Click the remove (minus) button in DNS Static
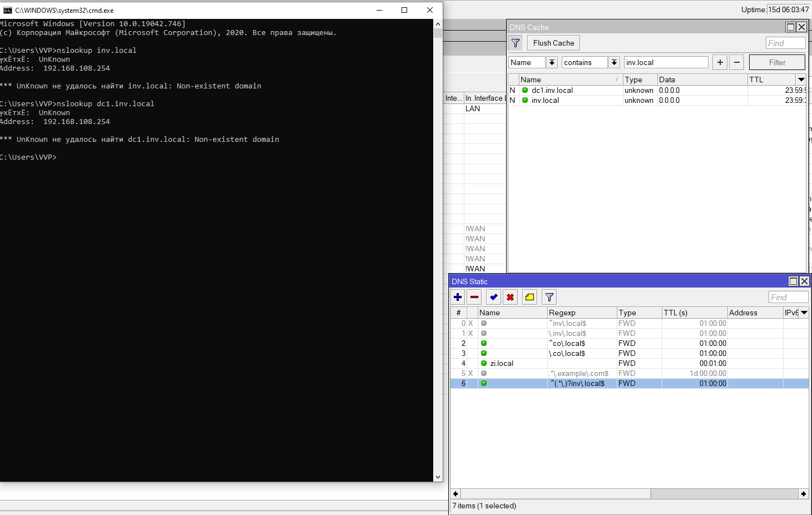The image size is (812, 515). coord(474,297)
